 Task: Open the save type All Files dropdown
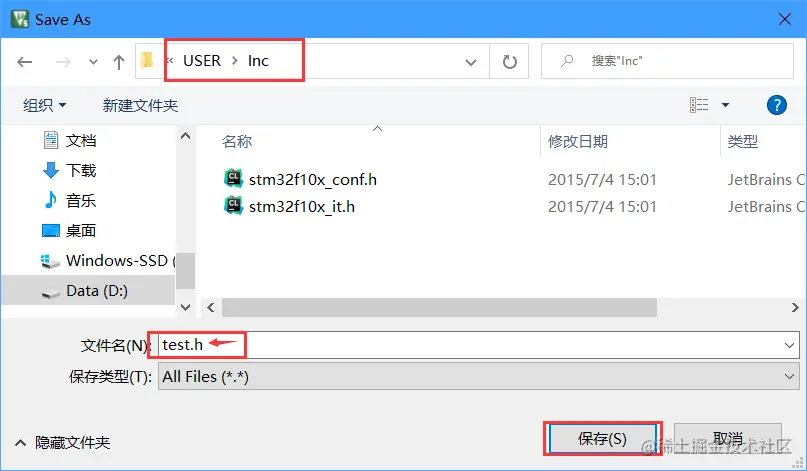pos(479,376)
